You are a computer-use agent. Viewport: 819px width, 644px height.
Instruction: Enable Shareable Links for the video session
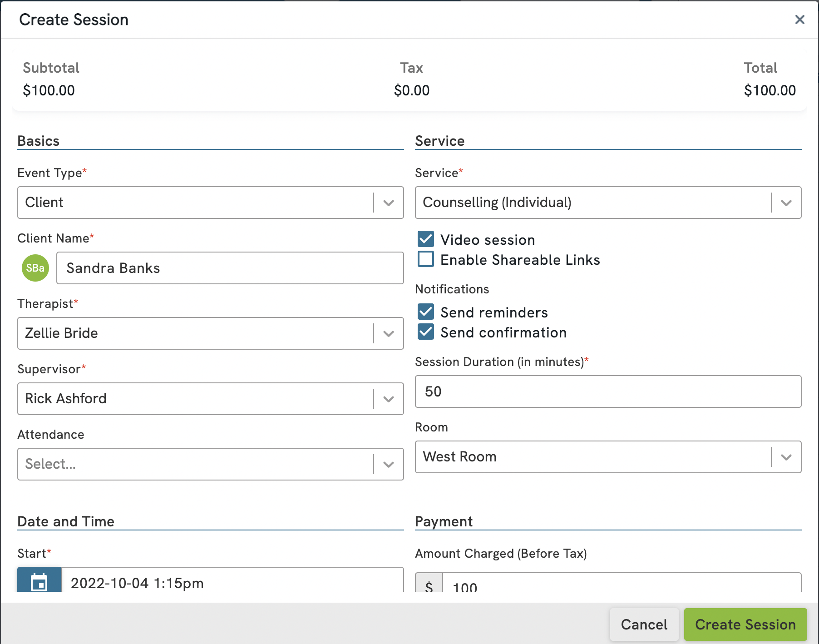pos(426,259)
